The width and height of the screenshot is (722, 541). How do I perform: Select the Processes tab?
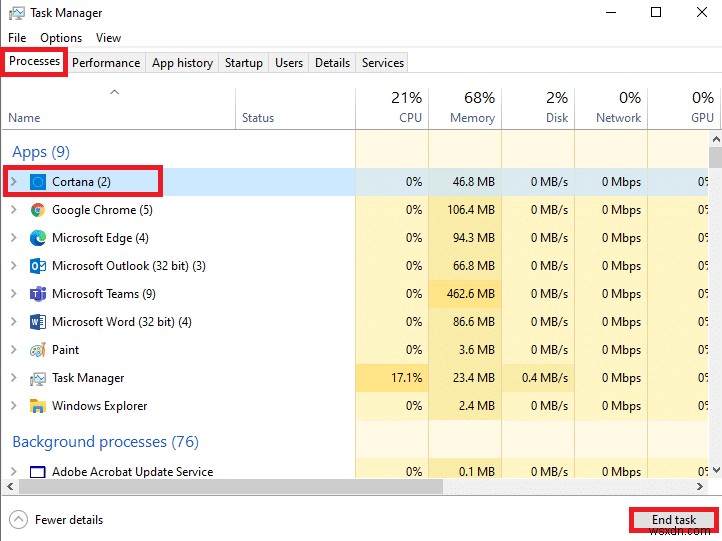tap(35, 61)
